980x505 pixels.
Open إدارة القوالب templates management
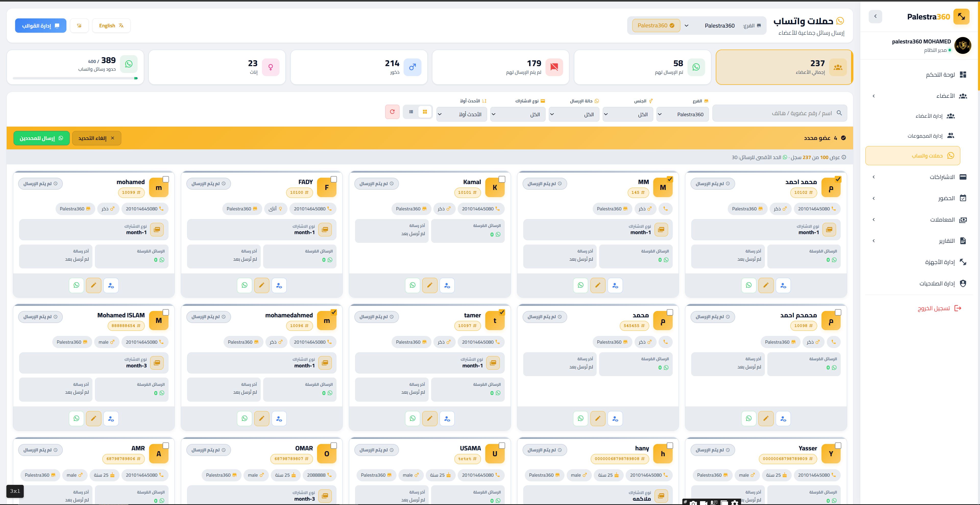coord(41,26)
